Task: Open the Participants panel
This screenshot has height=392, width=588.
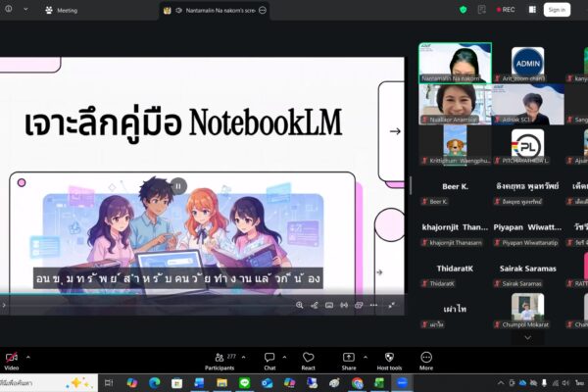Action: click(220, 361)
